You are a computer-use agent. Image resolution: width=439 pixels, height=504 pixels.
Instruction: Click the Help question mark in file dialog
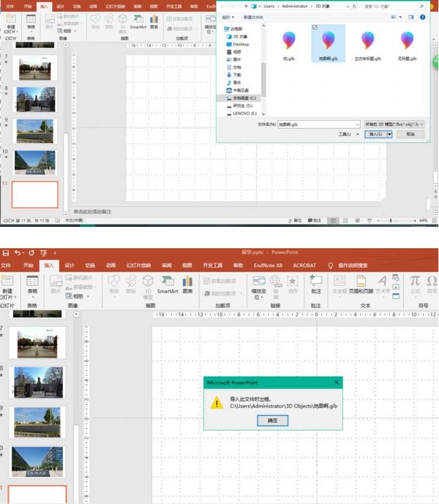coord(423,17)
